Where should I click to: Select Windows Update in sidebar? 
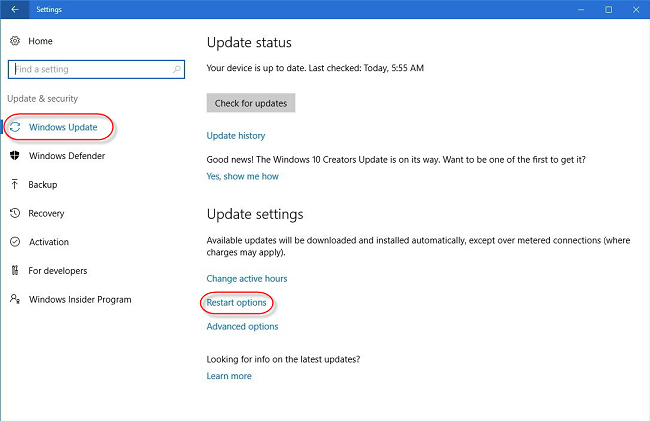point(63,127)
